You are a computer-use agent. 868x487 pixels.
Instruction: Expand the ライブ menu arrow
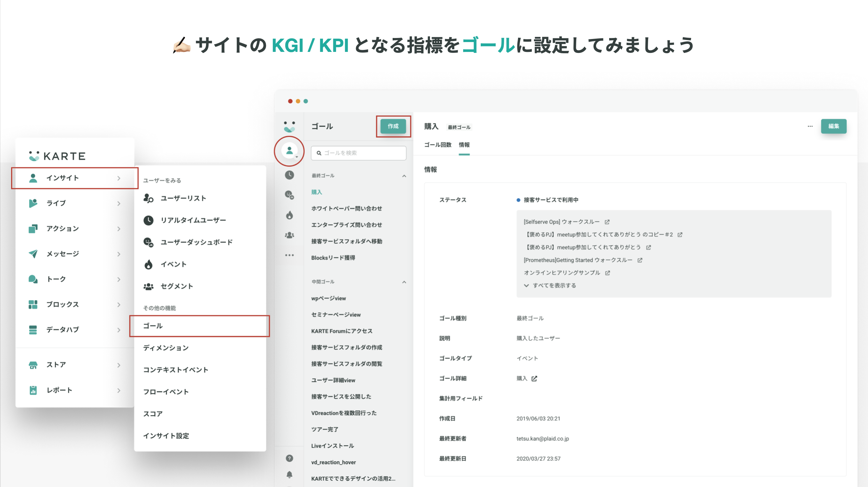(x=119, y=203)
